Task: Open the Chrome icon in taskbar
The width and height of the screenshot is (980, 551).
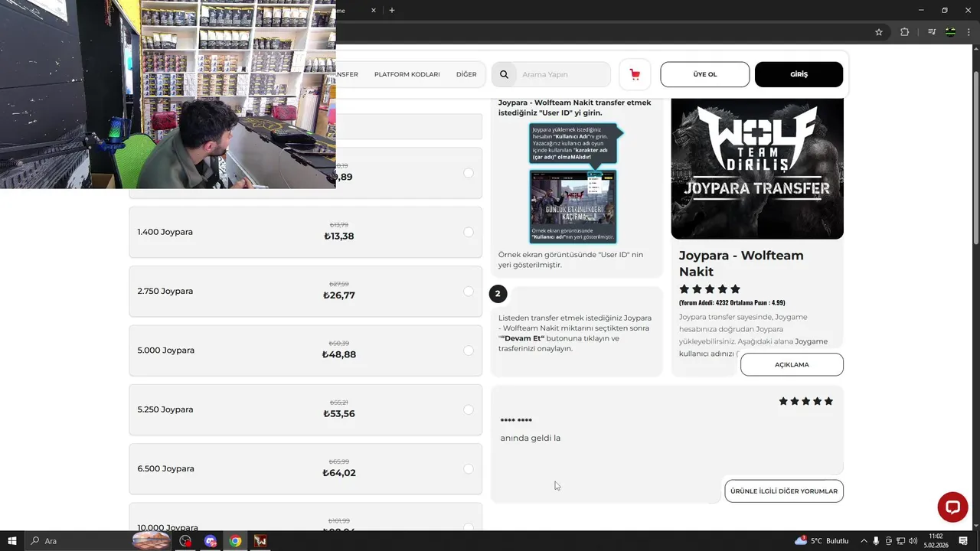Action: [x=235, y=541]
